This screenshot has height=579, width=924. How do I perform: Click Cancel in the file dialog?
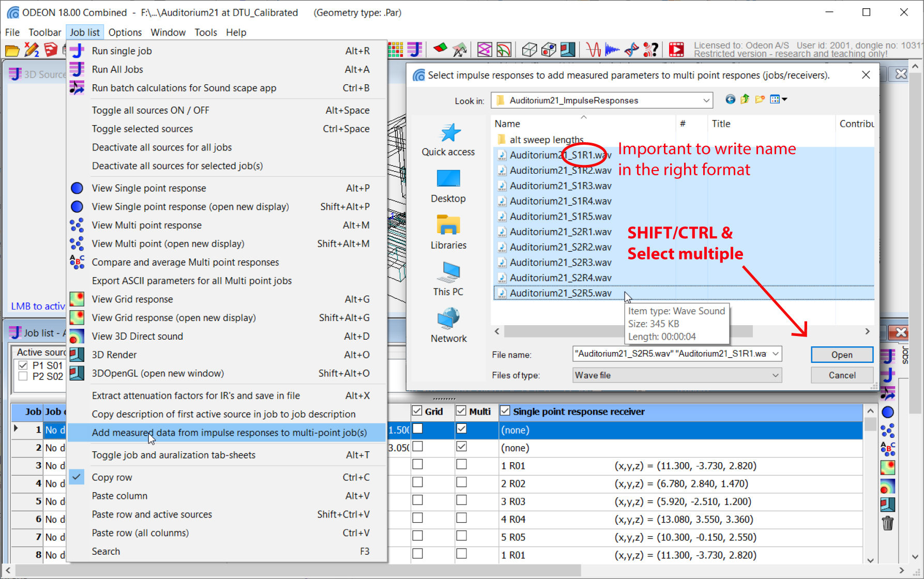(x=842, y=375)
